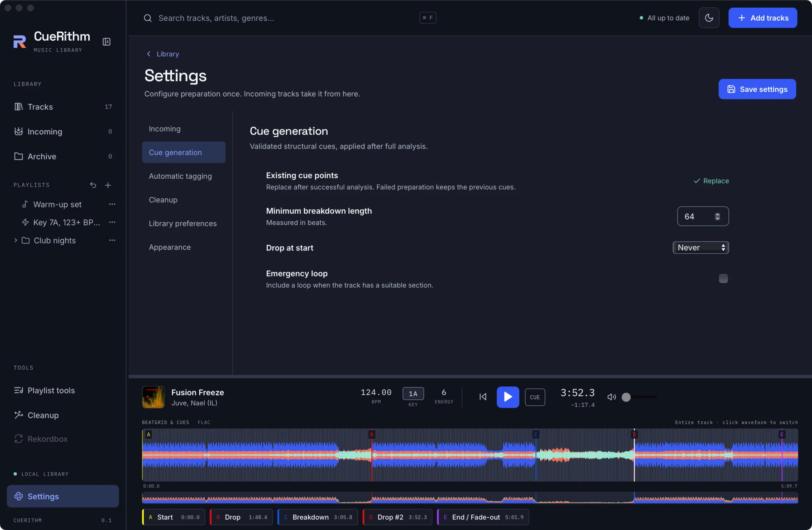Viewport: 812px width, 530px height.
Task: Open Tracks library in sidebar
Action: click(63, 107)
